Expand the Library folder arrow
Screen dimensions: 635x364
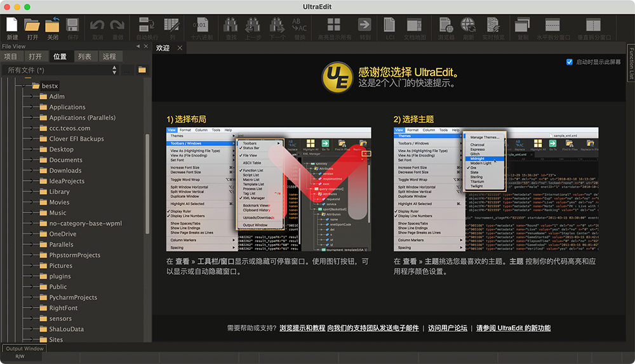[30, 192]
